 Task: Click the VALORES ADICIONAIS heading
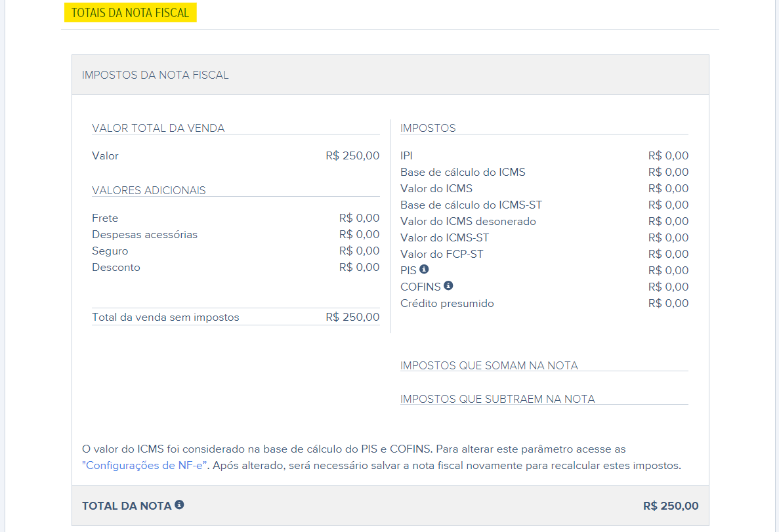(x=148, y=191)
